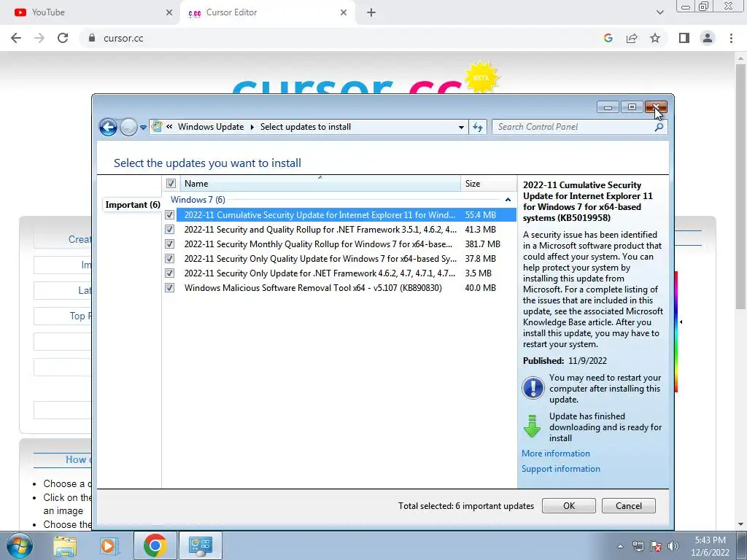Click the blue restart warning icon
This screenshot has width=747, height=560.
[x=533, y=388]
